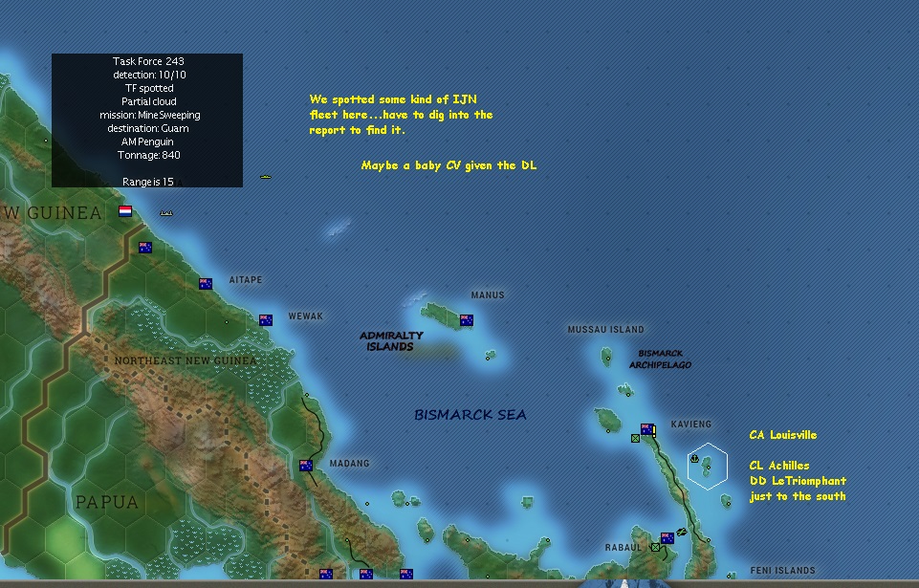This screenshot has width=919, height=588.
Task: Click the WEWAK map label
Action: 305,316
